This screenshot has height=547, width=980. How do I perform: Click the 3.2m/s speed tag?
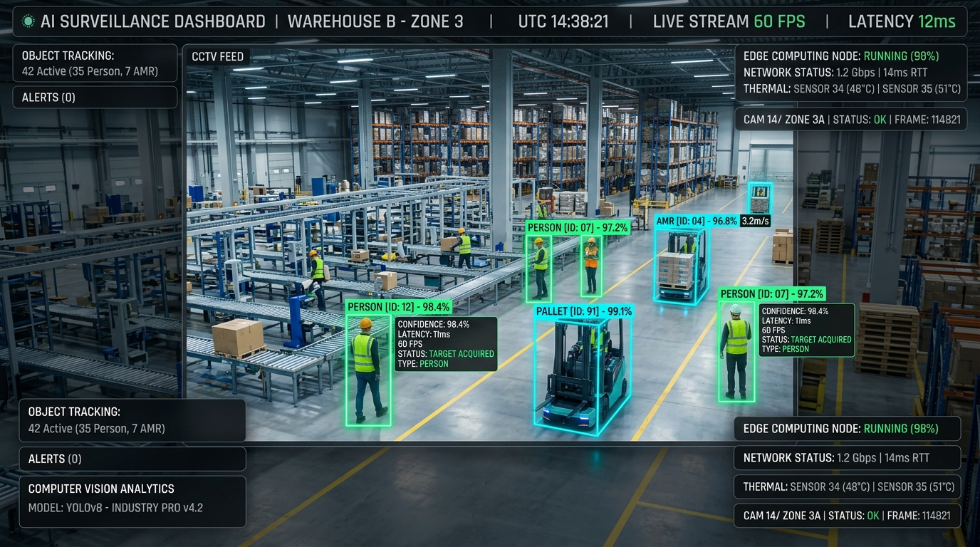tap(756, 222)
